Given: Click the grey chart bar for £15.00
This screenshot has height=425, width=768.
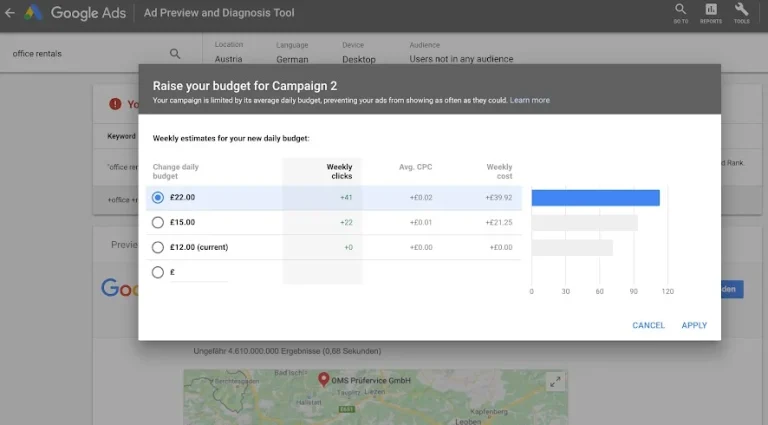Looking at the screenshot, I should point(584,223).
